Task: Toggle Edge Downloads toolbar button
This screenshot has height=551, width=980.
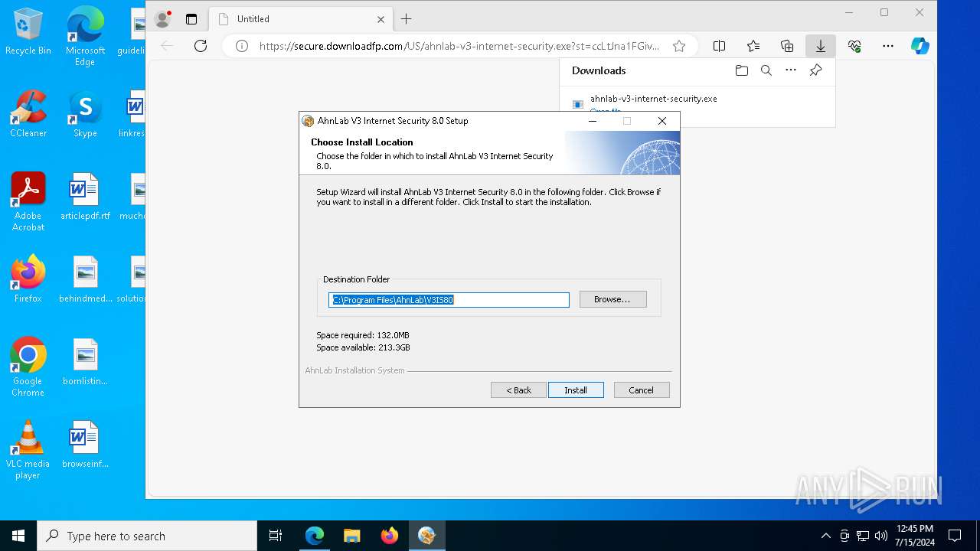Action: pyautogui.click(x=821, y=46)
